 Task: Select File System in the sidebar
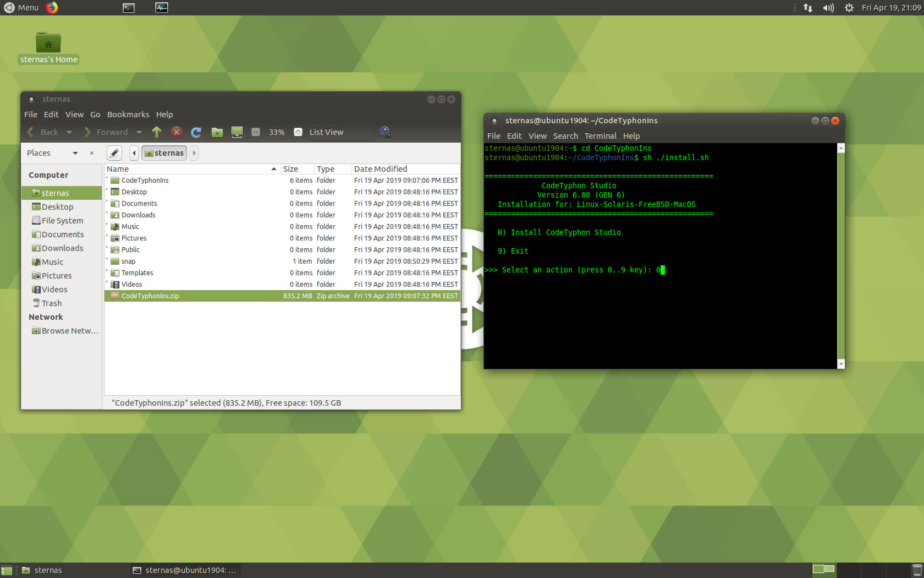tap(62, 221)
